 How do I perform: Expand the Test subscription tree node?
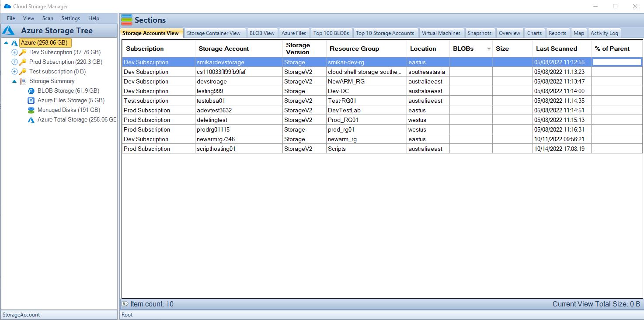click(14, 72)
